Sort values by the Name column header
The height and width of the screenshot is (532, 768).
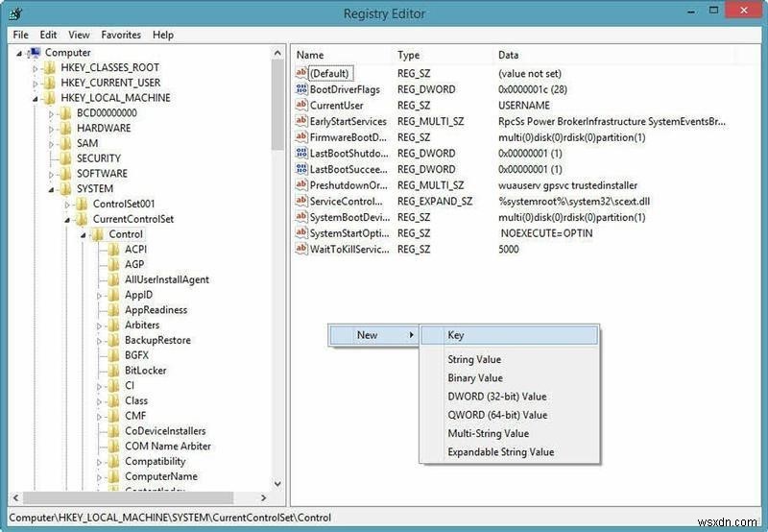coord(343,56)
